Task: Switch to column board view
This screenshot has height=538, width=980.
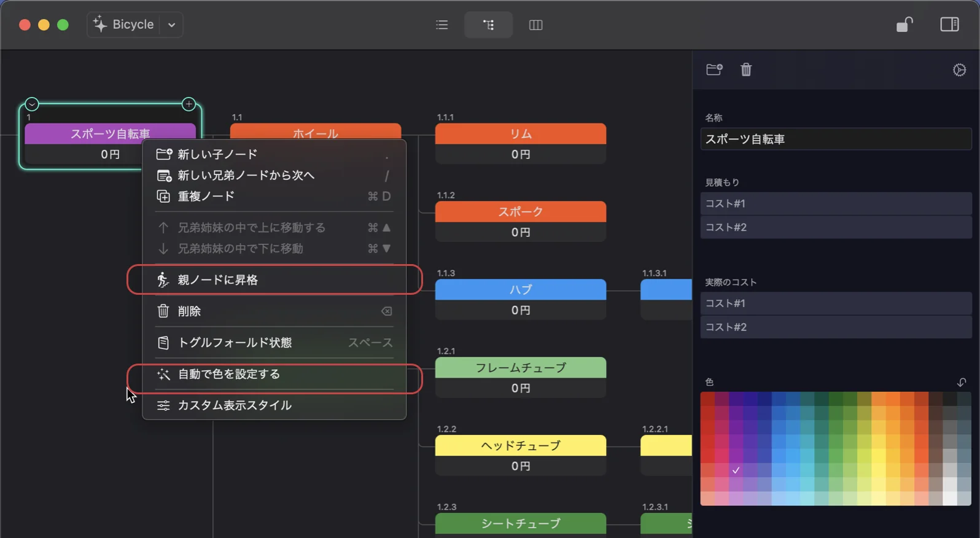Action: pyautogui.click(x=535, y=25)
